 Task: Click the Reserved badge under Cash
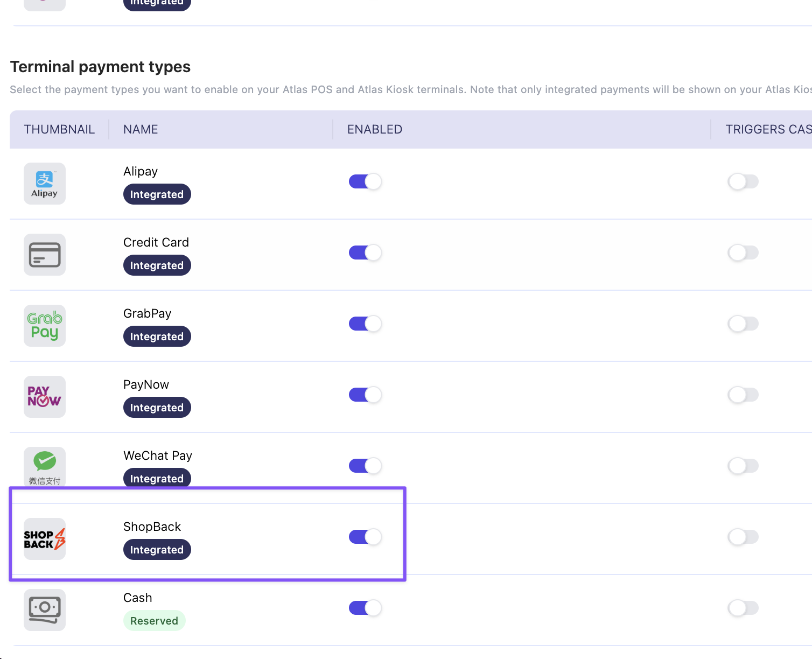tap(155, 621)
